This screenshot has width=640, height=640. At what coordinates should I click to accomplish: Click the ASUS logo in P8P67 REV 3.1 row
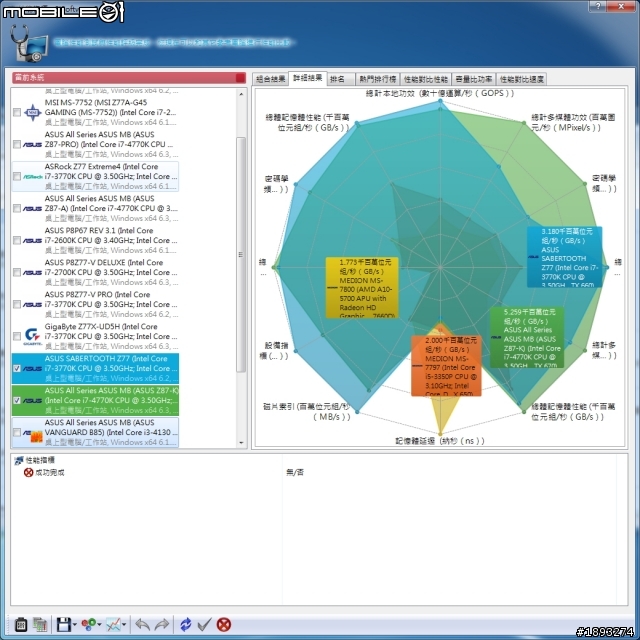[x=33, y=240]
